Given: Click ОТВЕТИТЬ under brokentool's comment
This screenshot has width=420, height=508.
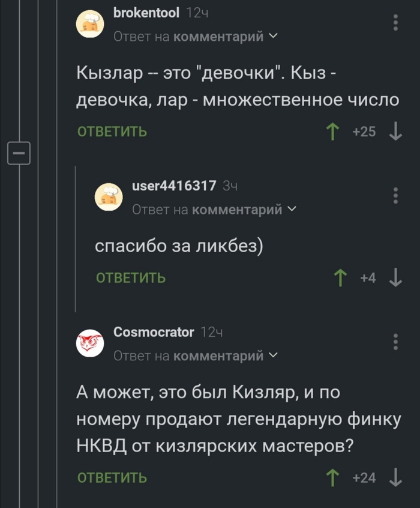Looking at the screenshot, I should point(112,132).
